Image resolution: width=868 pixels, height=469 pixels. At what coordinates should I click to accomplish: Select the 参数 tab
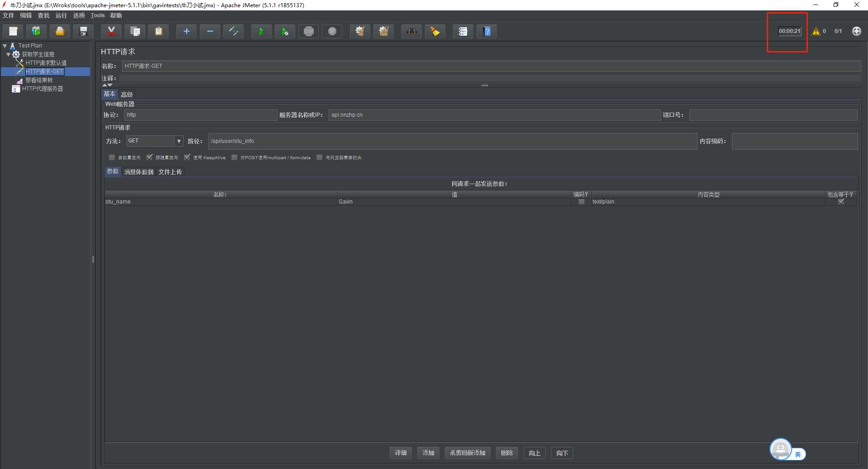pyautogui.click(x=113, y=171)
